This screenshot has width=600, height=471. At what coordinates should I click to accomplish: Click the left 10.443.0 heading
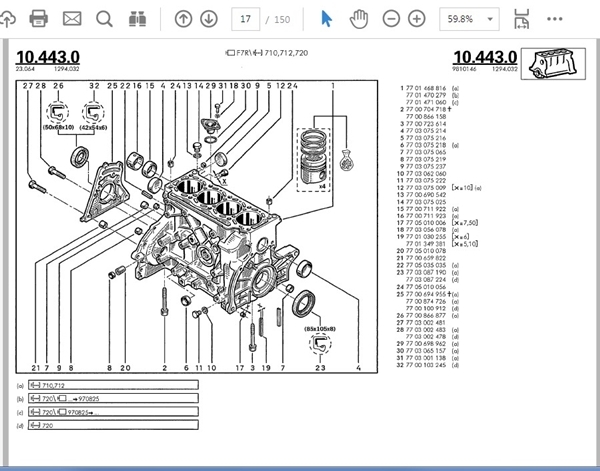(x=48, y=57)
